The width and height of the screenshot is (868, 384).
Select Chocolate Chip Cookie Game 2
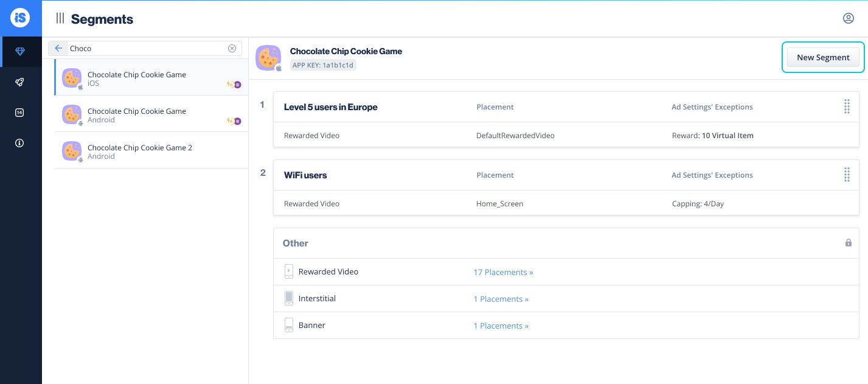click(x=151, y=150)
